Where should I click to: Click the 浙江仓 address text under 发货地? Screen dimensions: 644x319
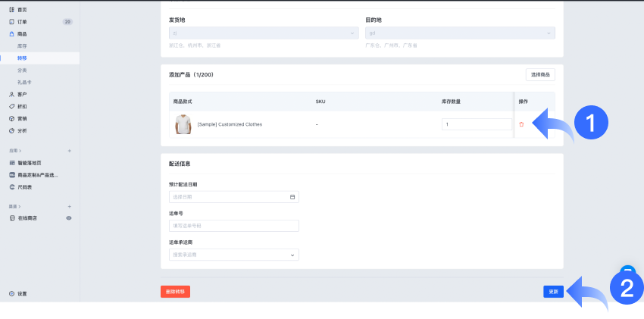(195, 45)
